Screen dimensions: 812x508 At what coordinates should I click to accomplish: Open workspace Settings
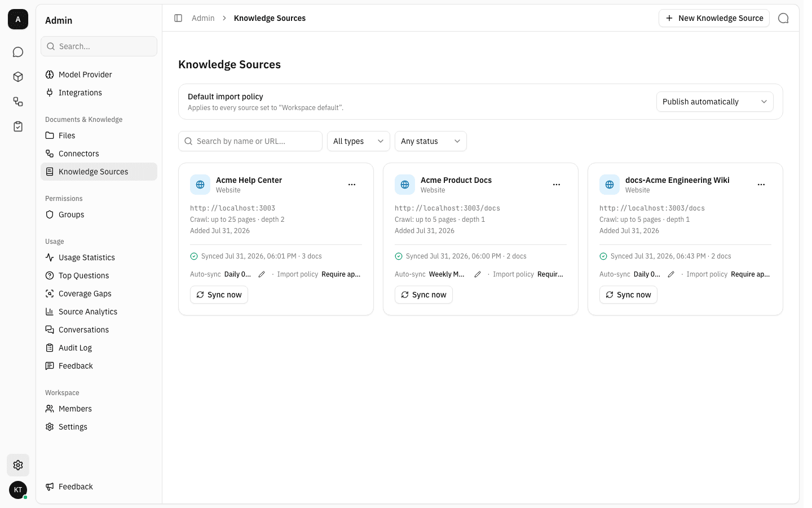click(99, 427)
